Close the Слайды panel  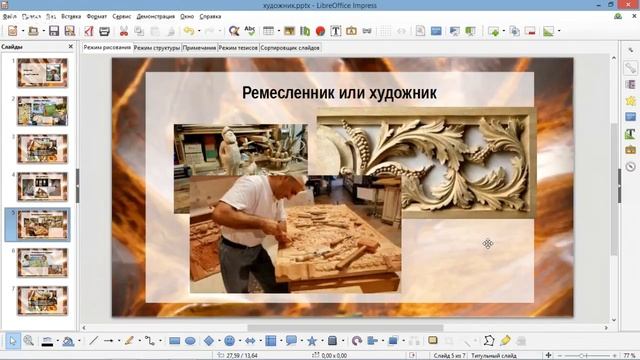click(71, 47)
